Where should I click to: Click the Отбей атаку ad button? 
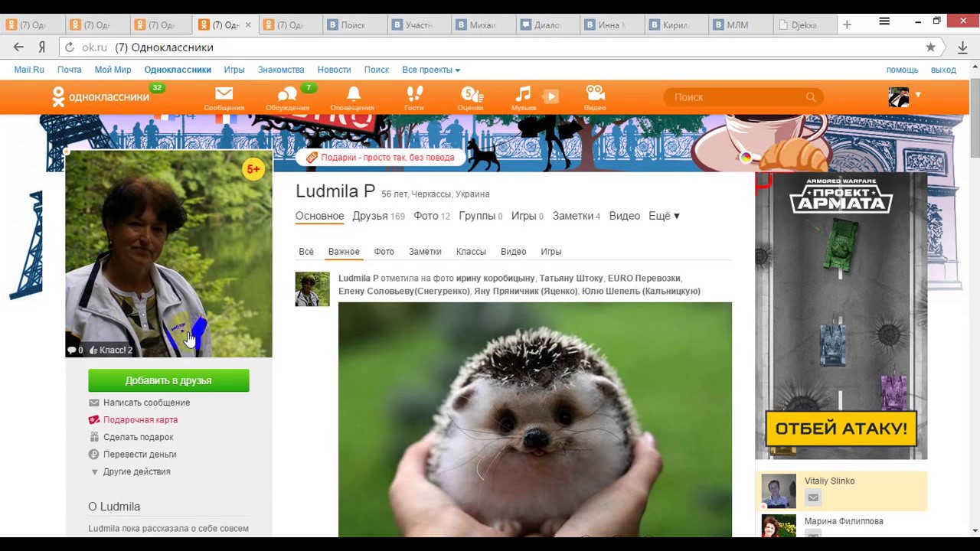coord(841,429)
